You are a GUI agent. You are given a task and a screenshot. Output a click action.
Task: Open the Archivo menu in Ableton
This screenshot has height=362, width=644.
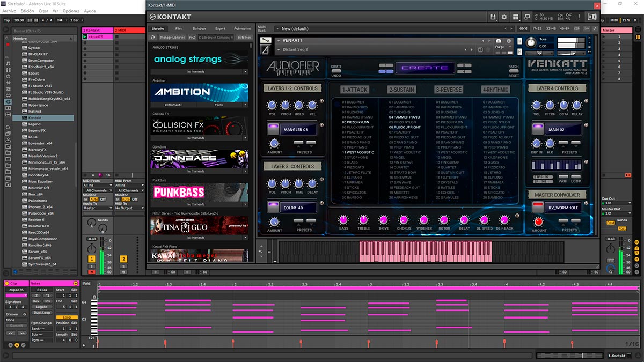[10, 11]
